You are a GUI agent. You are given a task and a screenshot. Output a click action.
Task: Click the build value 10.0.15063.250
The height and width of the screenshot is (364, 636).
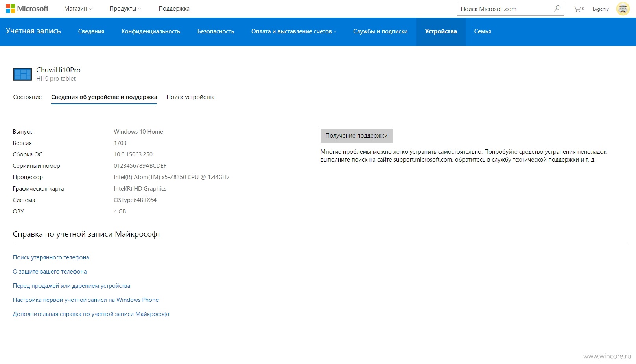[133, 154]
